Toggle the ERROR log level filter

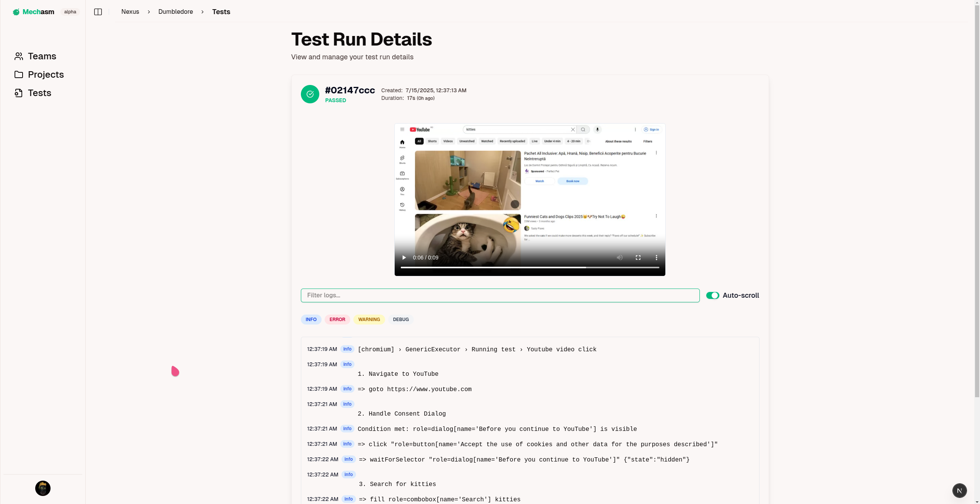(337, 320)
